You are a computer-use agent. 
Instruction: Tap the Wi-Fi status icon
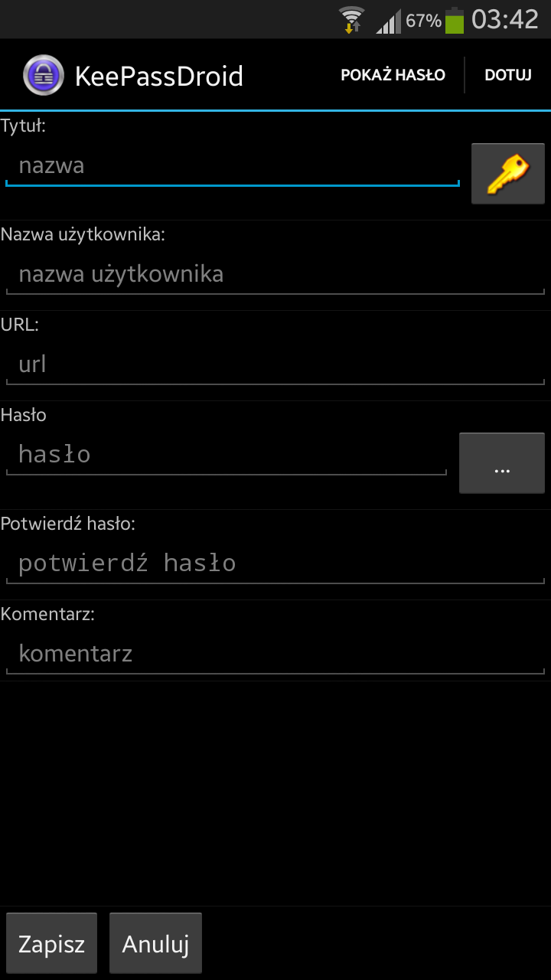(x=352, y=20)
